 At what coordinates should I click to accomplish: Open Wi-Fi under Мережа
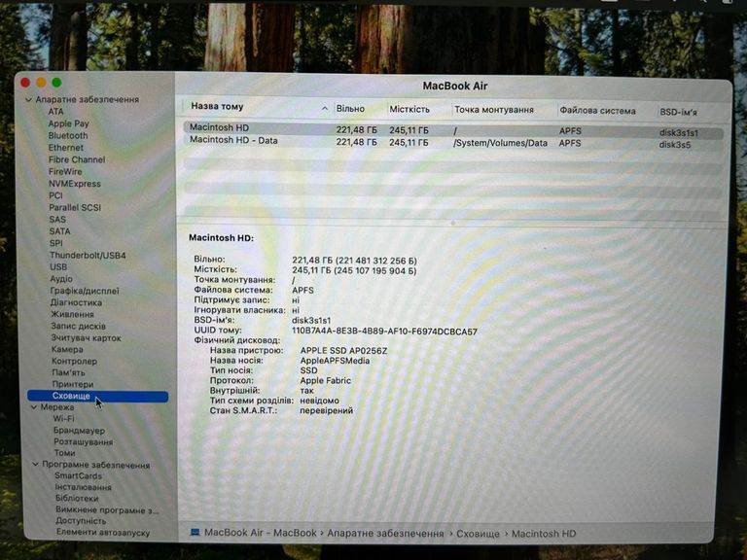pyautogui.click(x=64, y=419)
